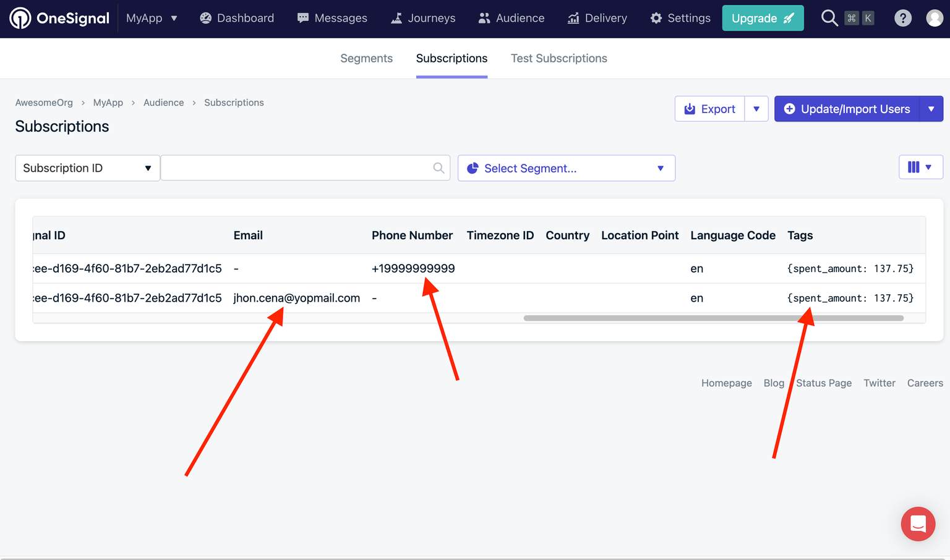Screen dimensions: 950x560
Task: Select the Subscriptions tab
Action: (x=451, y=58)
